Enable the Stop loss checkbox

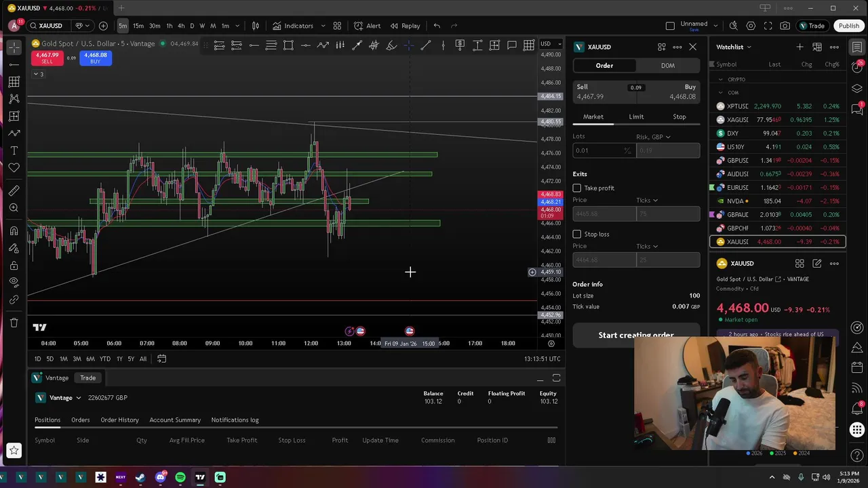tap(577, 234)
